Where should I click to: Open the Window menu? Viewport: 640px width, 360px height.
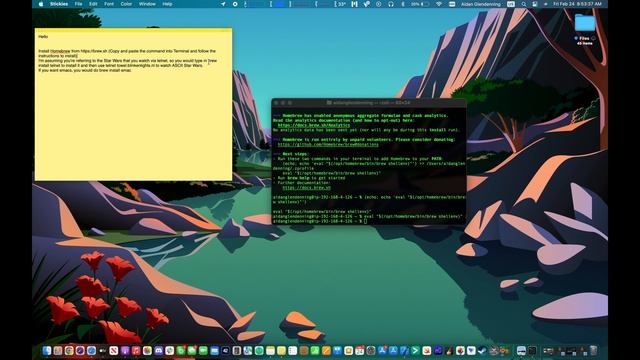pos(147,4)
